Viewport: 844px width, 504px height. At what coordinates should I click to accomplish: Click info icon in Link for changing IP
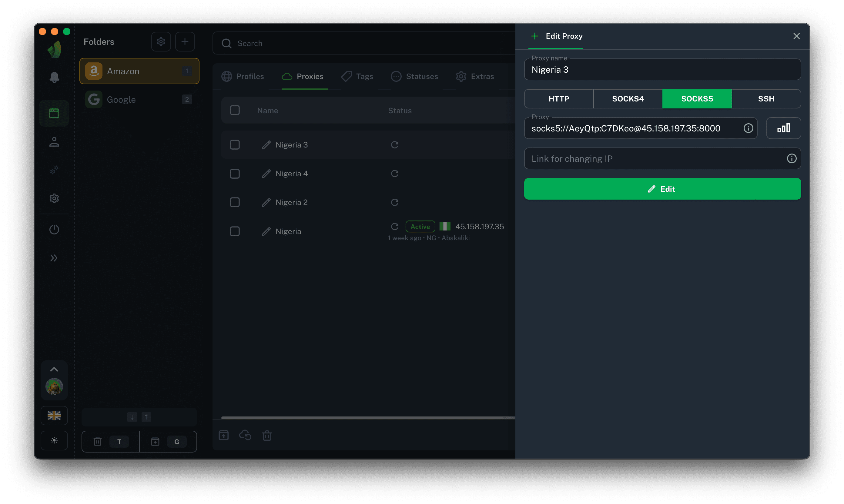click(x=791, y=159)
